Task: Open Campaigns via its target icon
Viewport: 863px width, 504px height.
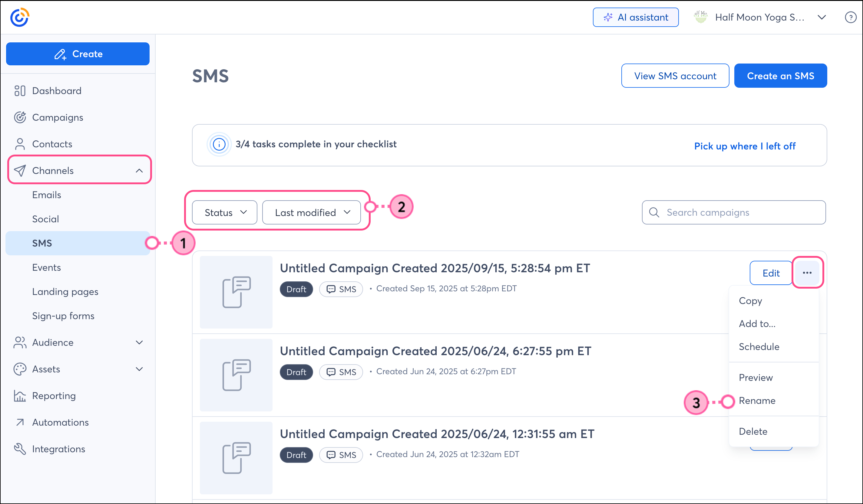Action: click(x=20, y=117)
